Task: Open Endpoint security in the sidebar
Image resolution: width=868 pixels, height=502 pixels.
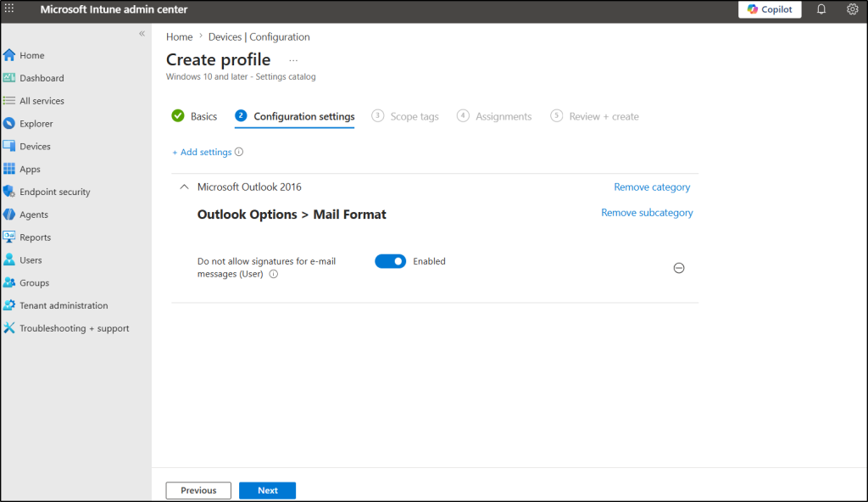Action: 55,192
